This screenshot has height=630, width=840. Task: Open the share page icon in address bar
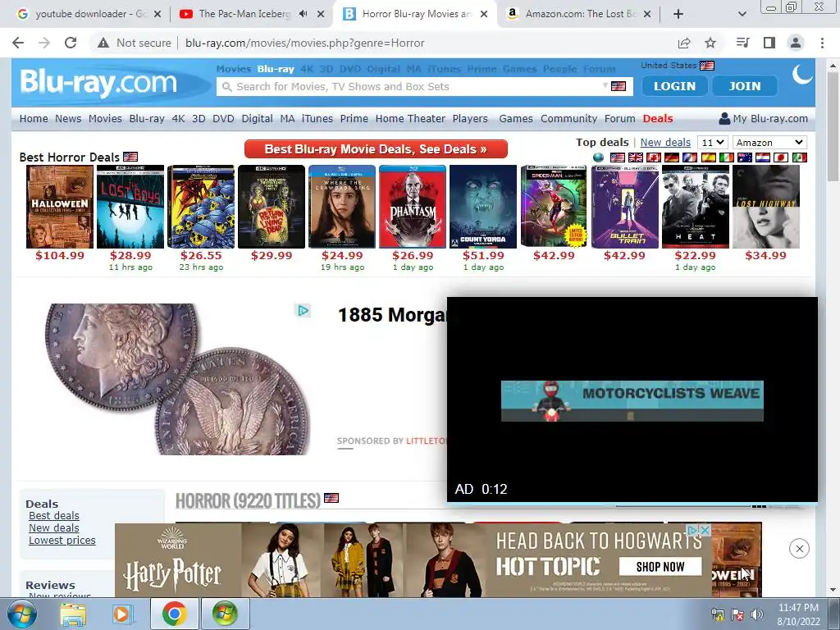[x=684, y=43]
